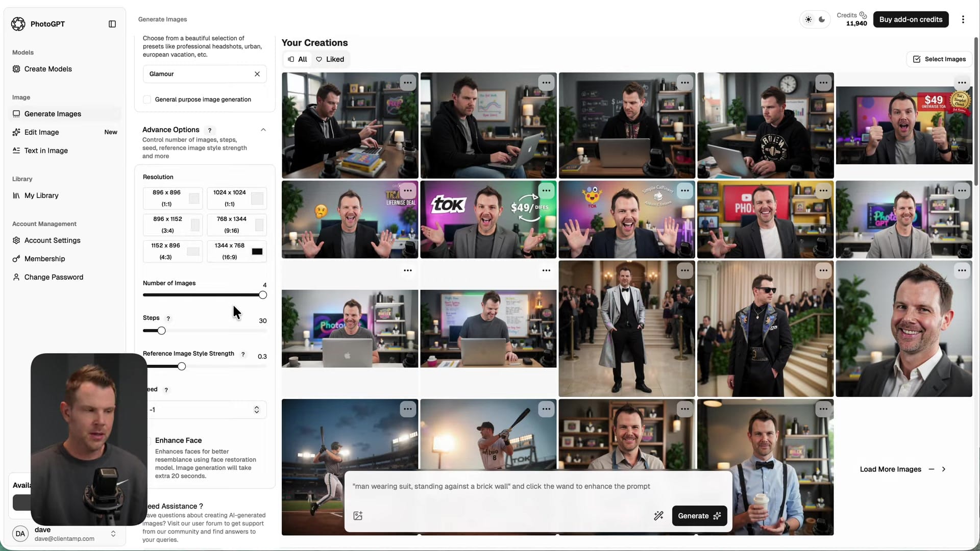
Task: Click the add reference image icon
Action: click(358, 516)
